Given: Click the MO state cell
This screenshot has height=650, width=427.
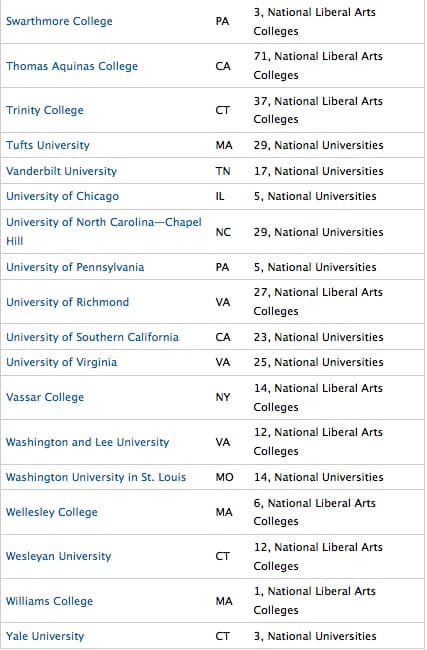Looking at the screenshot, I should click(x=224, y=477).
